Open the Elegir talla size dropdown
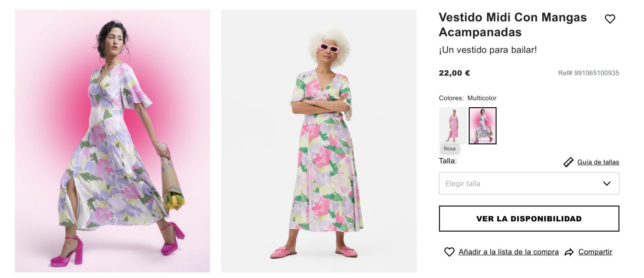 pos(529,183)
